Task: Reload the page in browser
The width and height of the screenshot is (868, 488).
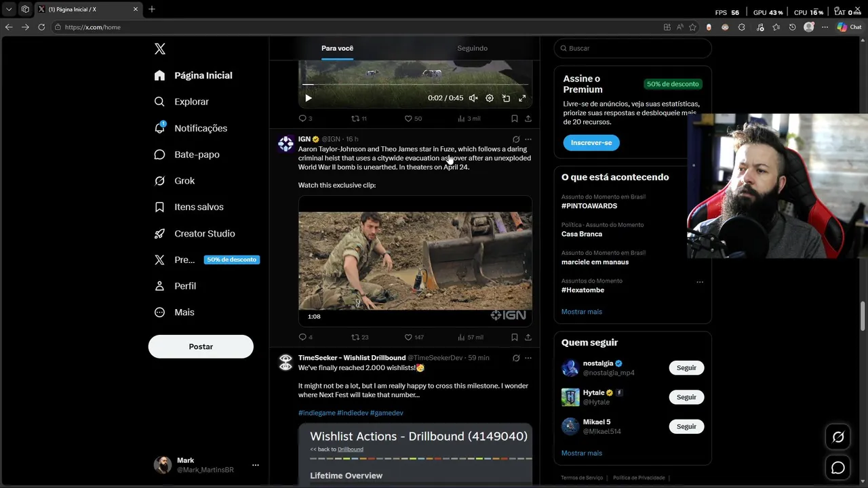Action: pos(41,27)
